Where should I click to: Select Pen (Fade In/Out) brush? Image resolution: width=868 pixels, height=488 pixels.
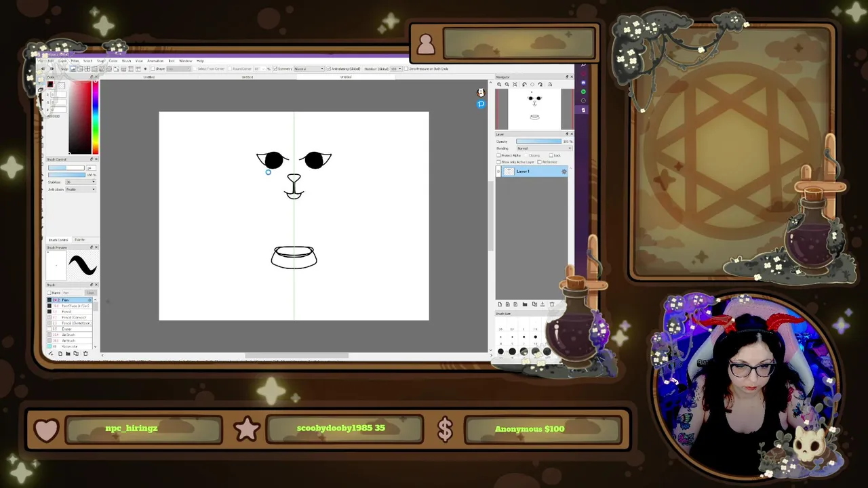tap(69, 306)
